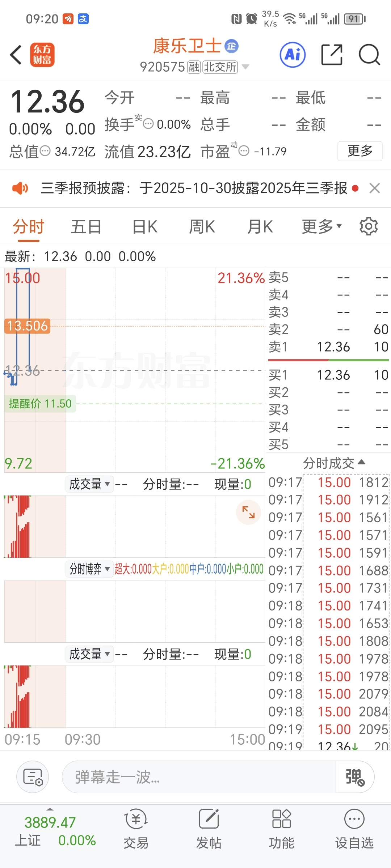Screen dimensions: 391x868
Task: Tap the 更多 stock details button
Action: click(x=360, y=151)
